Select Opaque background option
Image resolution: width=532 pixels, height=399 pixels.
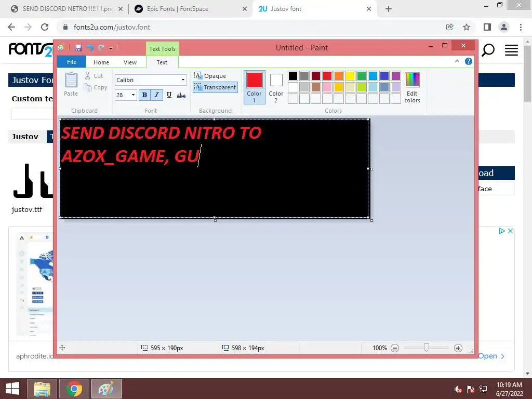(210, 76)
